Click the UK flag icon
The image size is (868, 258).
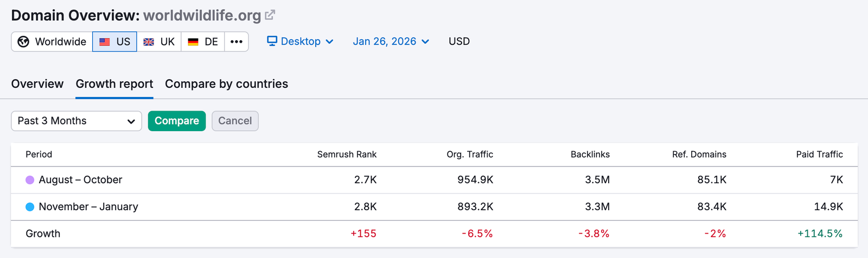pos(149,42)
